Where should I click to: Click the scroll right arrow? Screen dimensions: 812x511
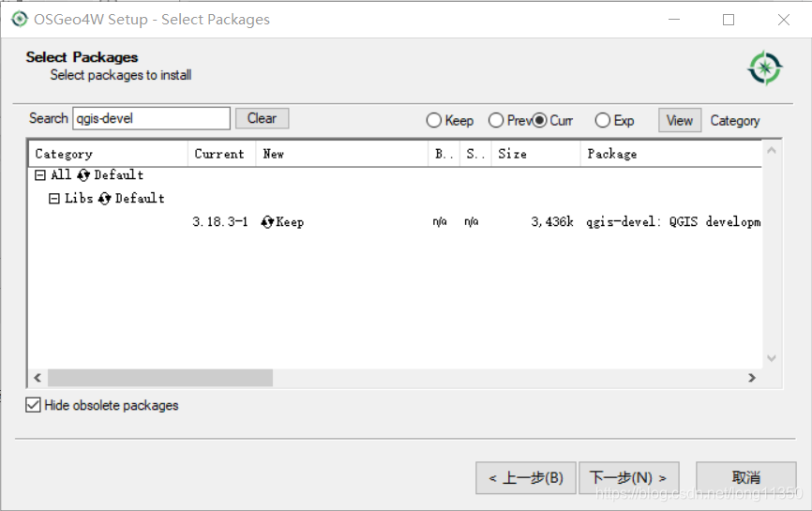(752, 378)
